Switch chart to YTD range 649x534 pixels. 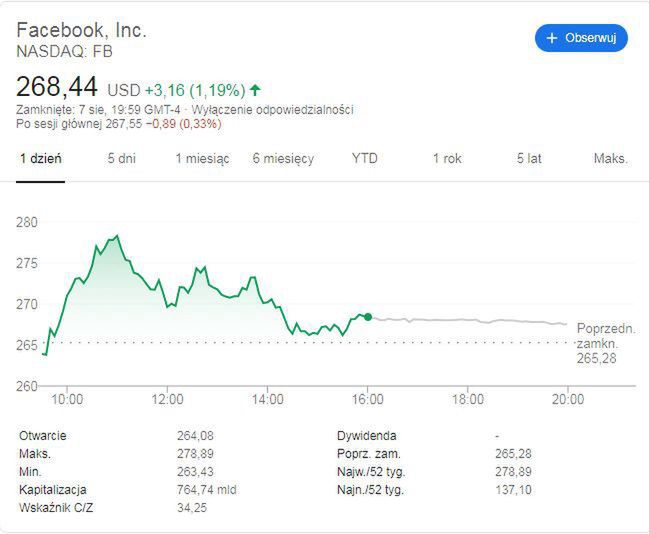point(365,159)
